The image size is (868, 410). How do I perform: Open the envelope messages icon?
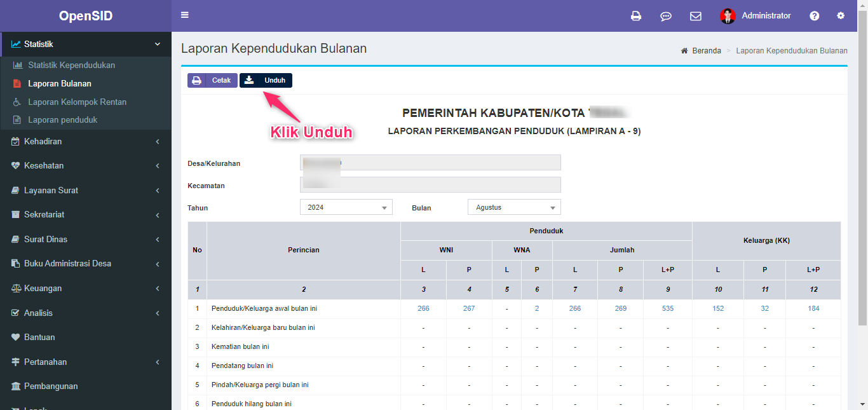[696, 15]
